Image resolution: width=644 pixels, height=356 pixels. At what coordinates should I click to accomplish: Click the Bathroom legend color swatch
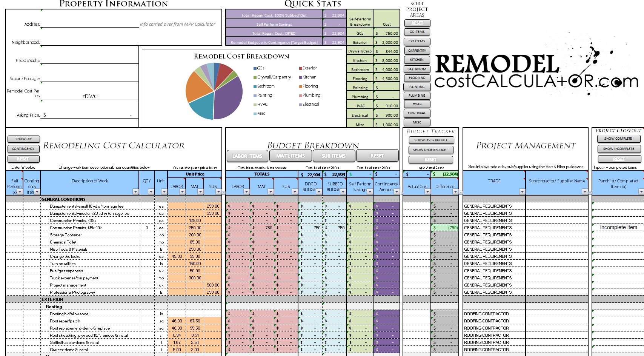click(255, 86)
